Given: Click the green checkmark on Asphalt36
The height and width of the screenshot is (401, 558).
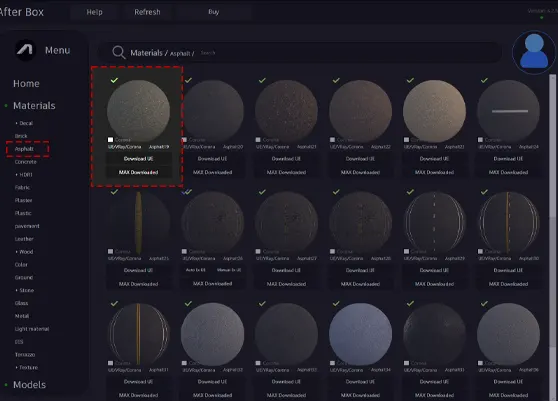Looking at the screenshot, I should [484, 304].
